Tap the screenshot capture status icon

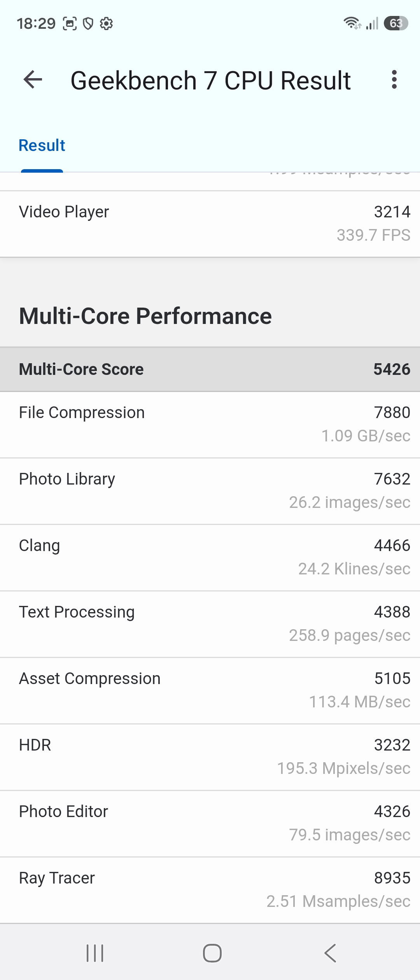point(70,24)
